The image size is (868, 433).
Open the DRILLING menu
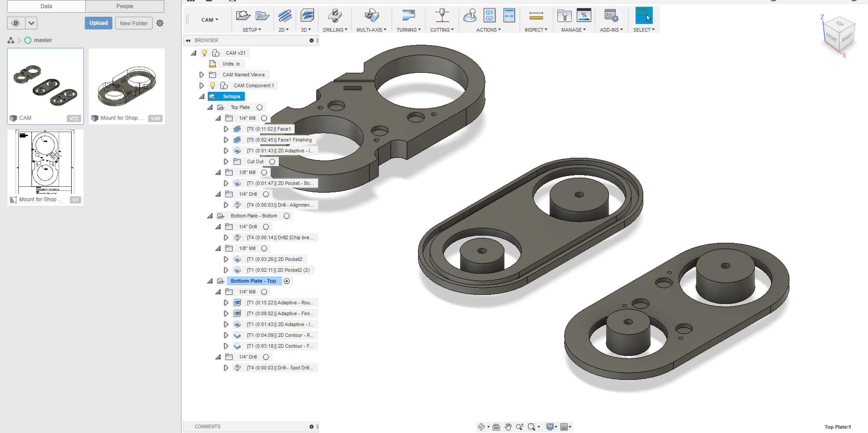click(x=335, y=30)
